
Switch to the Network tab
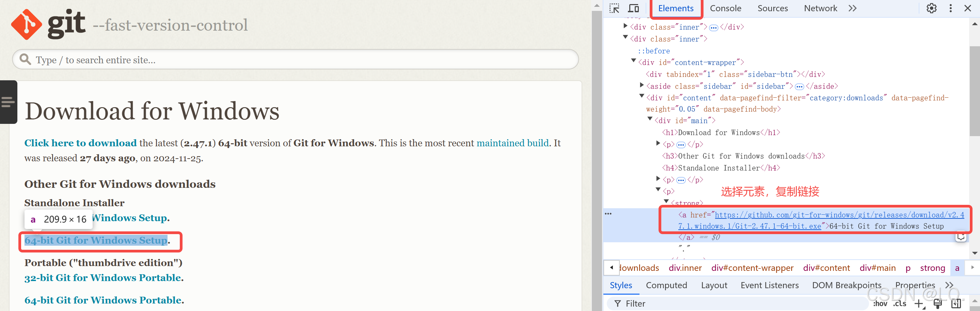point(820,9)
